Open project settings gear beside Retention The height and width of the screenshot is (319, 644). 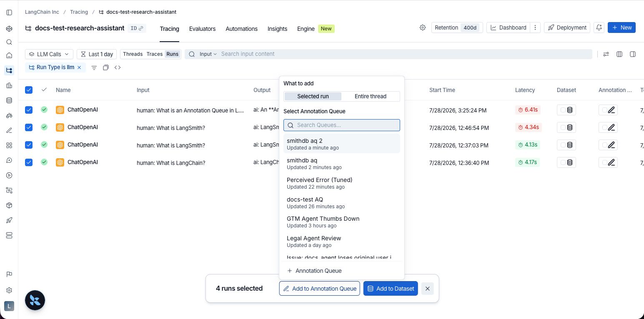coord(423,27)
